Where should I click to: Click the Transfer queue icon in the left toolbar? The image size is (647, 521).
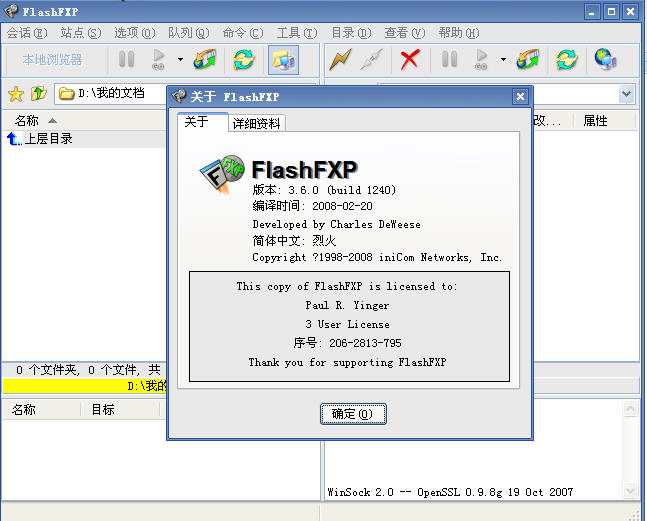(205, 59)
